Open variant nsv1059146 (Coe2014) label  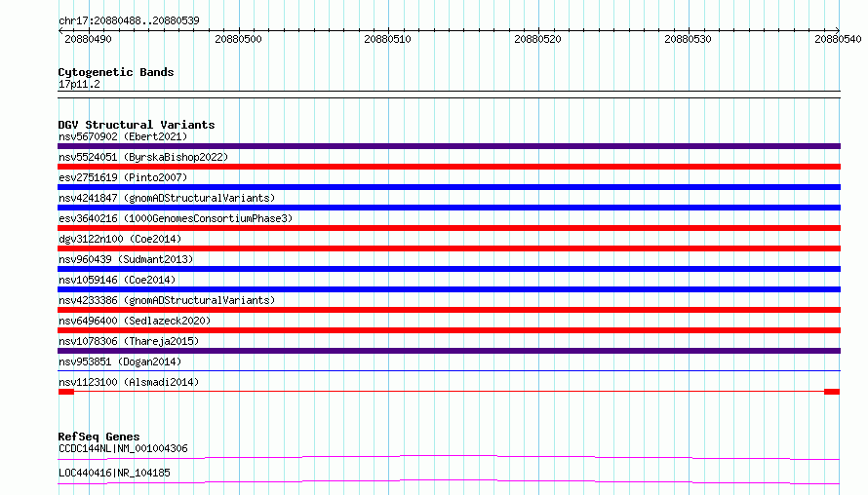click(x=117, y=280)
